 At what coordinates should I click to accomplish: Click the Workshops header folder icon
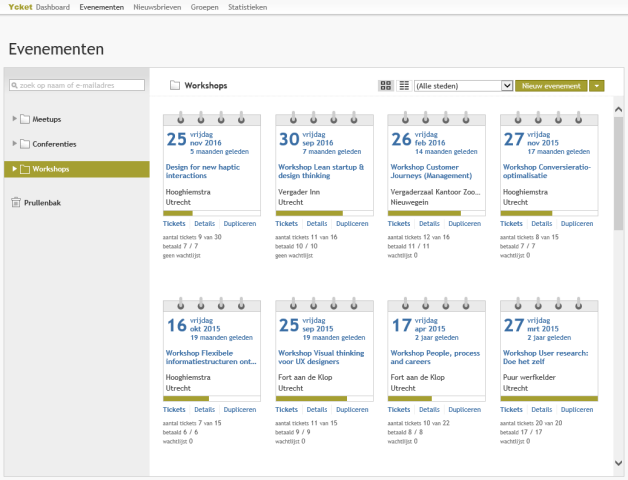point(175,86)
